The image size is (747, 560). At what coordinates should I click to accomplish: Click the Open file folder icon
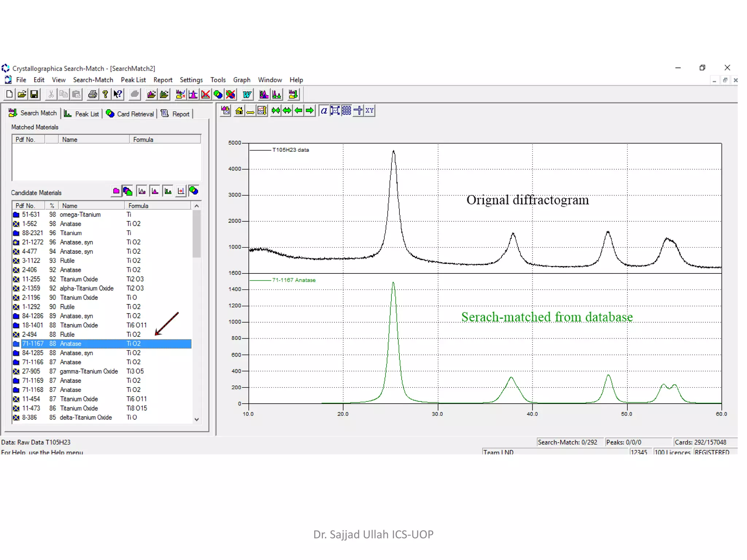pyautogui.click(x=22, y=94)
